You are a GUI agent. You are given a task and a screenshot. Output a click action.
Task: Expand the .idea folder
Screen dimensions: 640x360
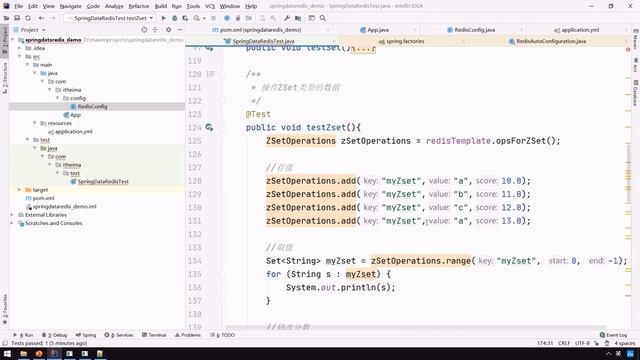[x=20, y=48]
